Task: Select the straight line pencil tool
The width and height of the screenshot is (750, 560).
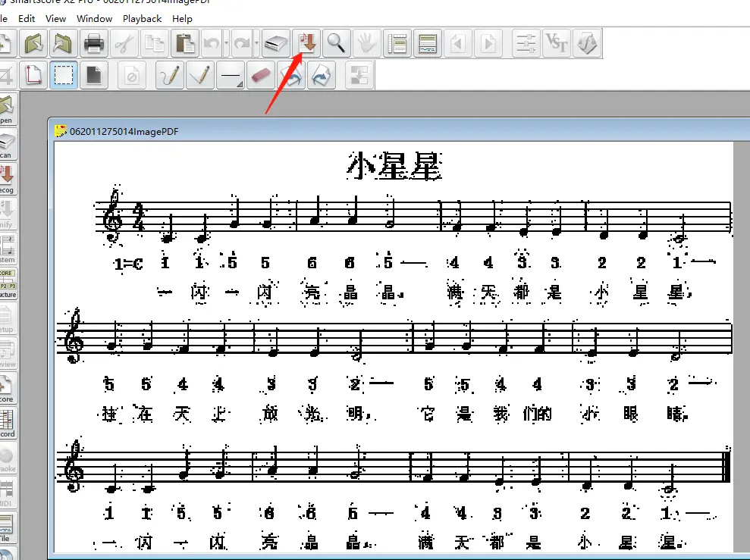Action: [x=200, y=75]
